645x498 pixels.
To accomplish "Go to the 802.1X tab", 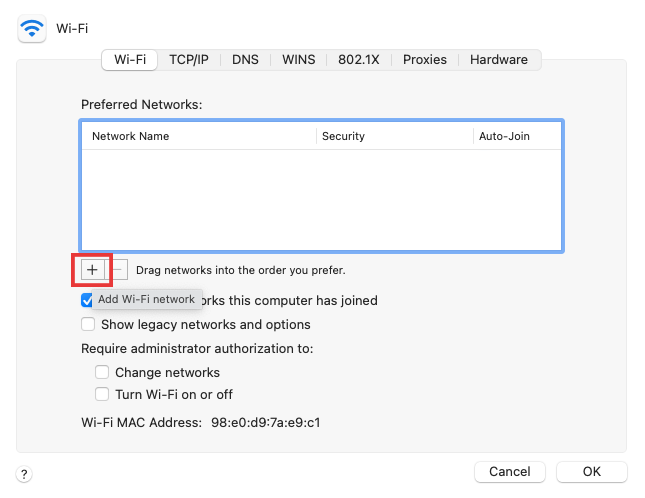I will (x=358, y=60).
